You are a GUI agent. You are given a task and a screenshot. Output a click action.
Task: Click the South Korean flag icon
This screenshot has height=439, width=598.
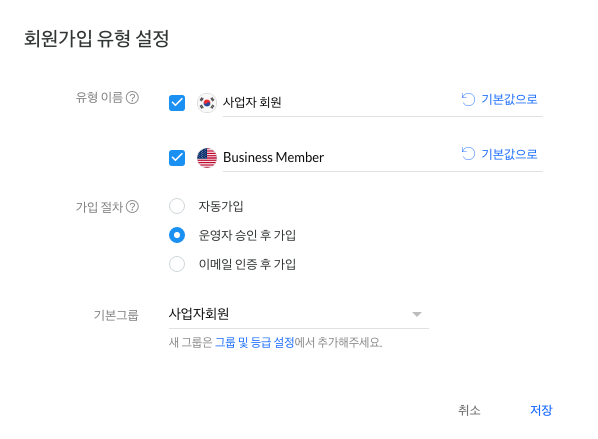coord(207,103)
